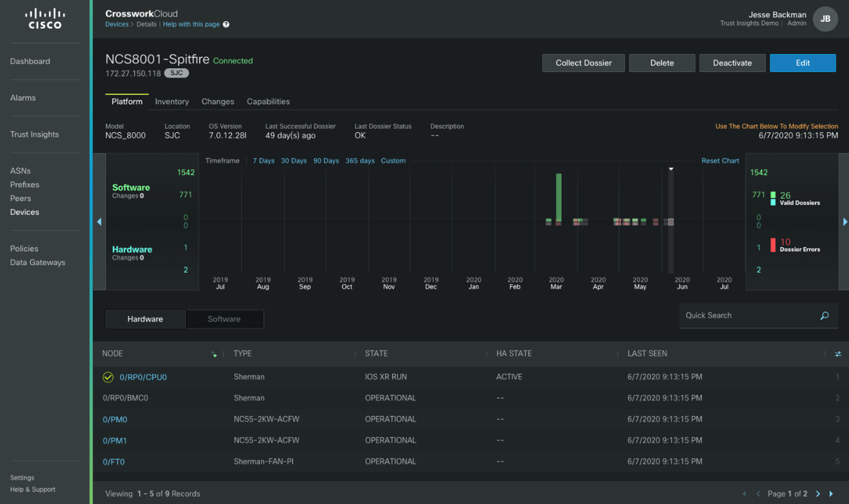Click the Cisco logo
849x504 pixels.
click(x=45, y=19)
